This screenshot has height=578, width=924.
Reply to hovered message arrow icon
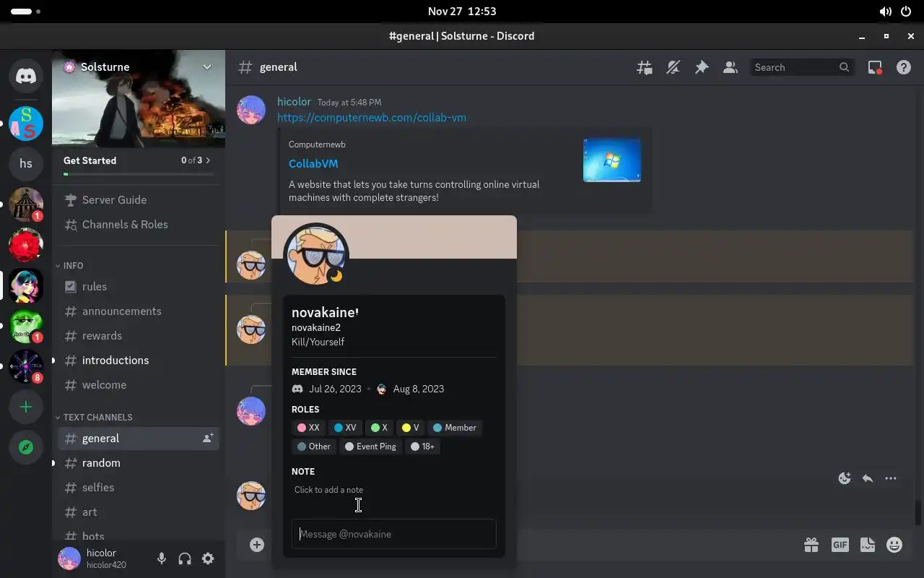pyautogui.click(x=868, y=478)
